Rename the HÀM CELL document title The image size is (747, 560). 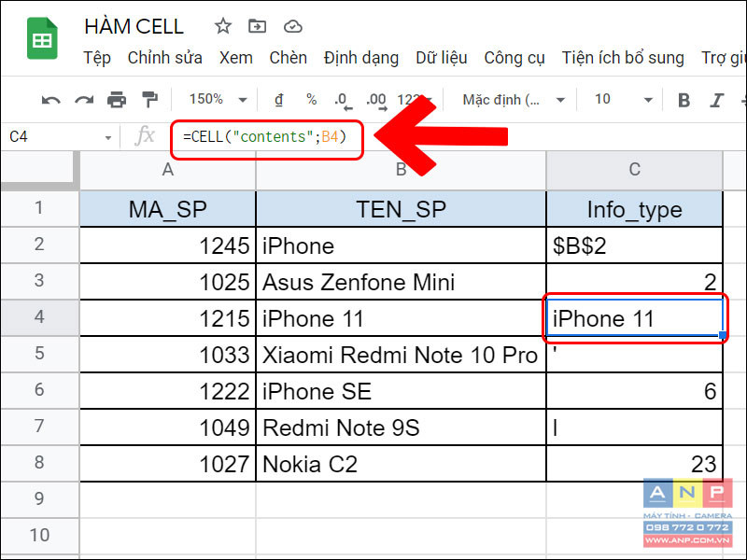click(x=134, y=27)
